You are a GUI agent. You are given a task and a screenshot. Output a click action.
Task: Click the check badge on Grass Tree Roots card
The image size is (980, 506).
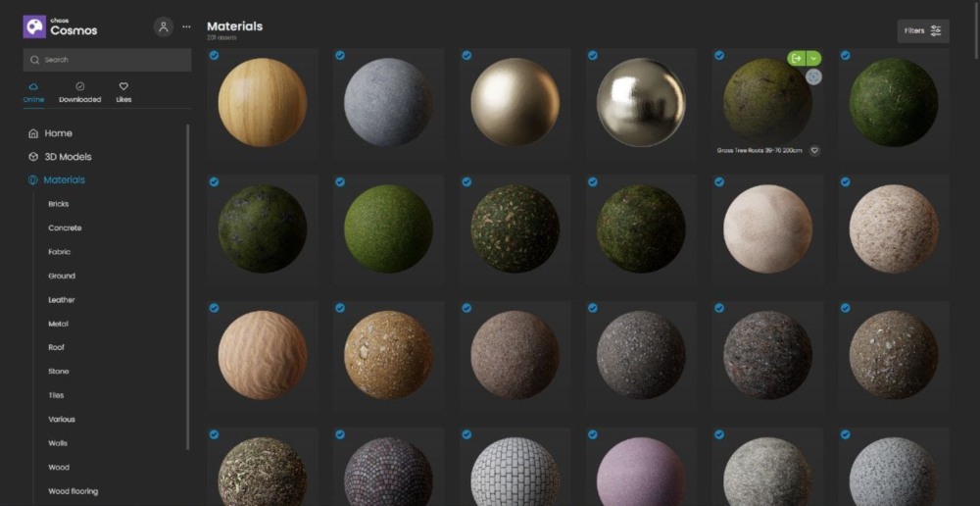719,56
